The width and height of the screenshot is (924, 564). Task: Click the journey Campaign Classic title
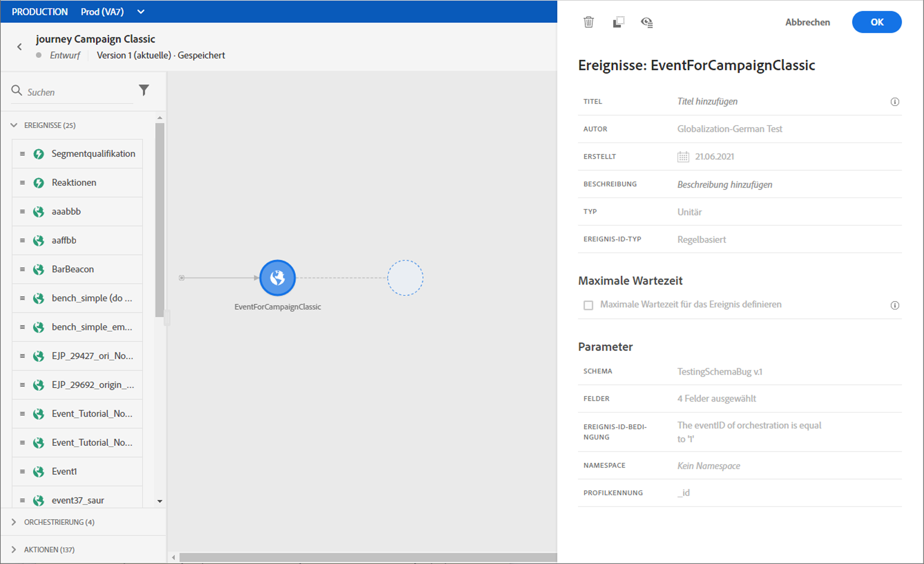point(95,39)
